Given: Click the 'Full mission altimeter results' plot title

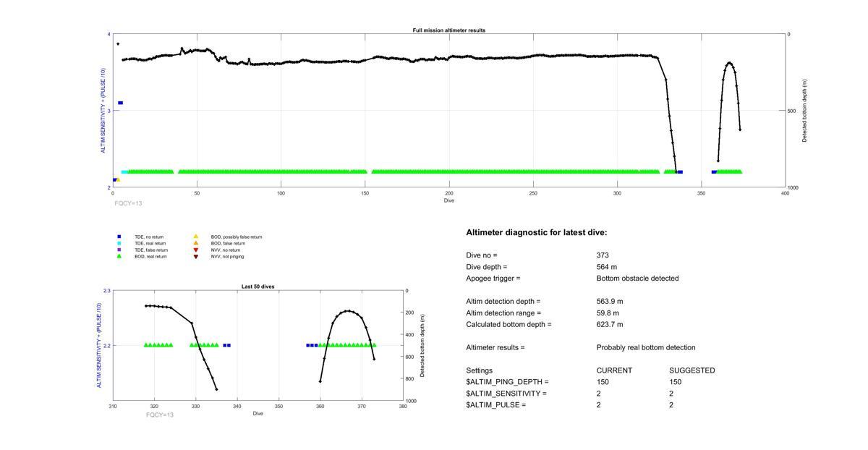Looking at the screenshot, I should 449,30.
